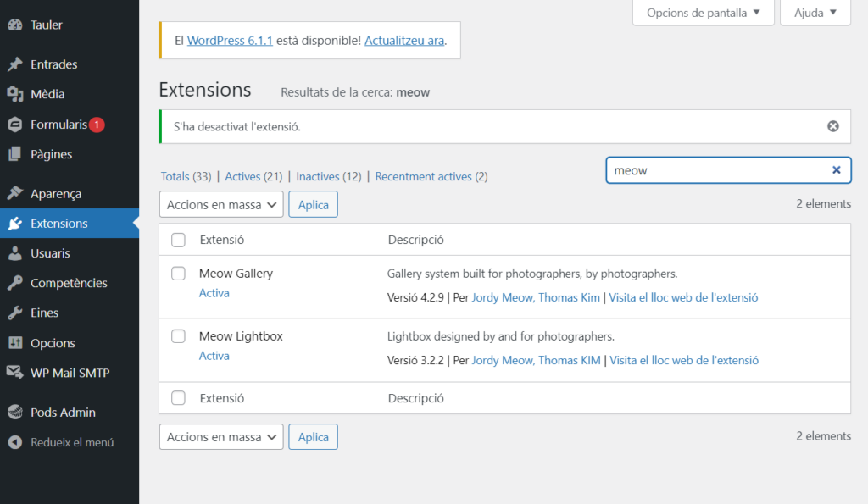The width and height of the screenshot is (868, 504).
Task: Click the Entrades pin icon
Action: click(x=14, y=64)
